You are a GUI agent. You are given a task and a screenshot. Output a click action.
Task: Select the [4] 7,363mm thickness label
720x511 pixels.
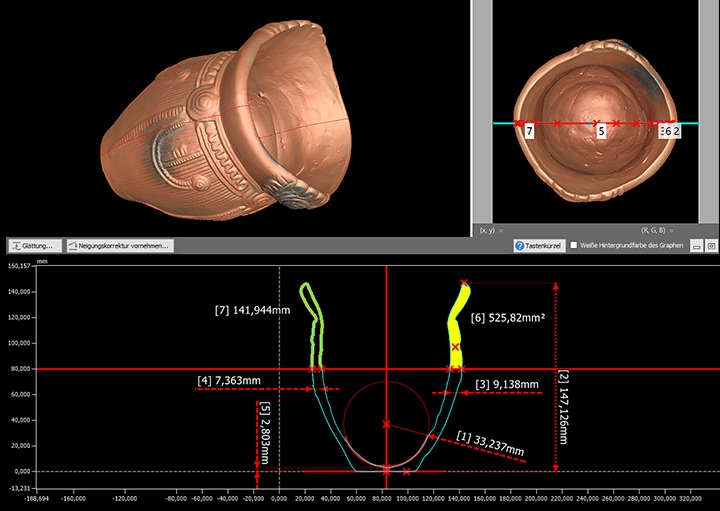pos(229,380)
